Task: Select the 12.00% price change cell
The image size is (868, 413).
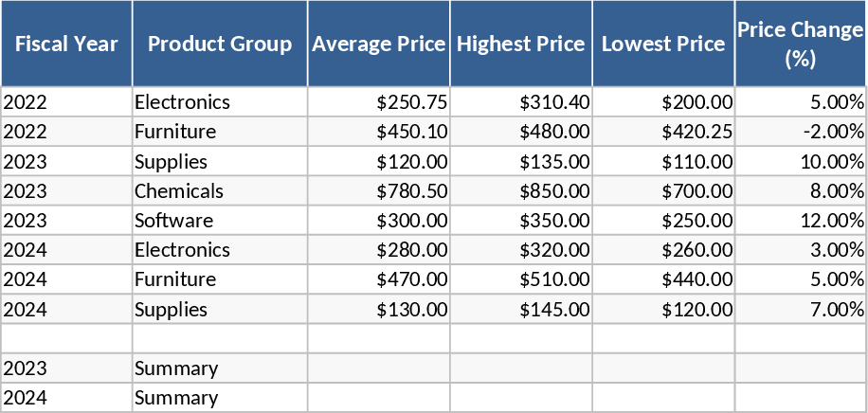Action: [801, 220]
